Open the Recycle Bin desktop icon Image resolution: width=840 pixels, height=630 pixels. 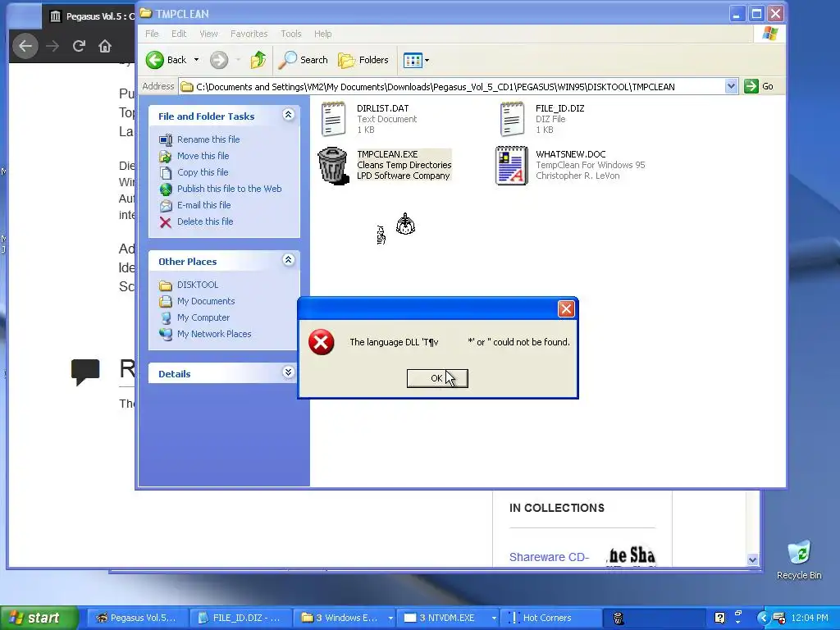coord(799,559)
